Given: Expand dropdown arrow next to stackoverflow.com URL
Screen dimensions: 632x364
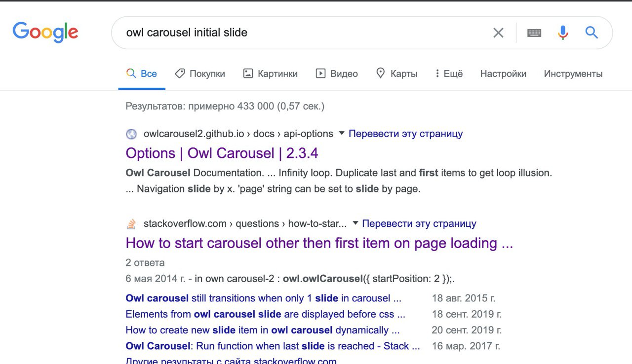Looking at the screenshot, I should tap(355, 224).
